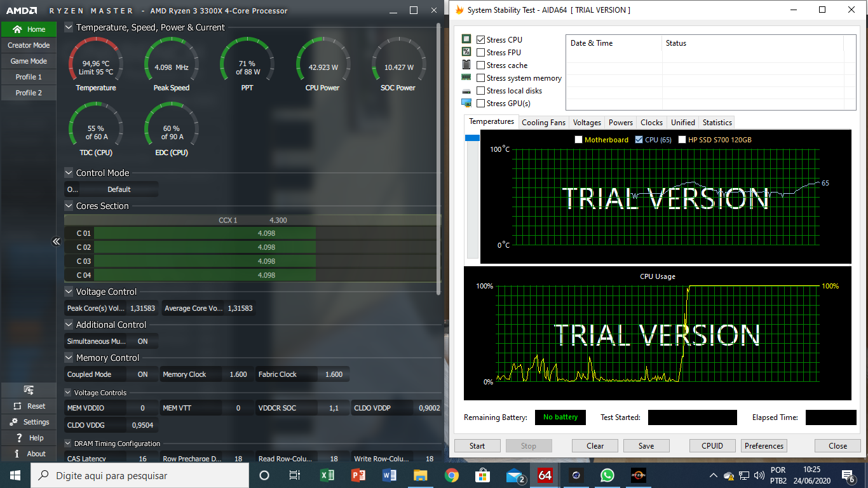Enable Stress GPU(s) checkbox
Screen dimensions: 868x488
[481, 103]
